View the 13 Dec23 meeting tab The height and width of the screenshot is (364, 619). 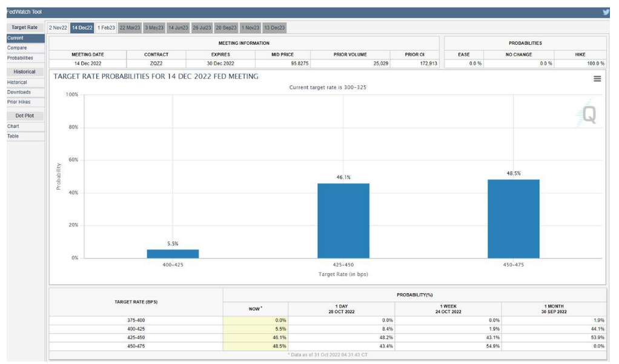coord(274,28)
